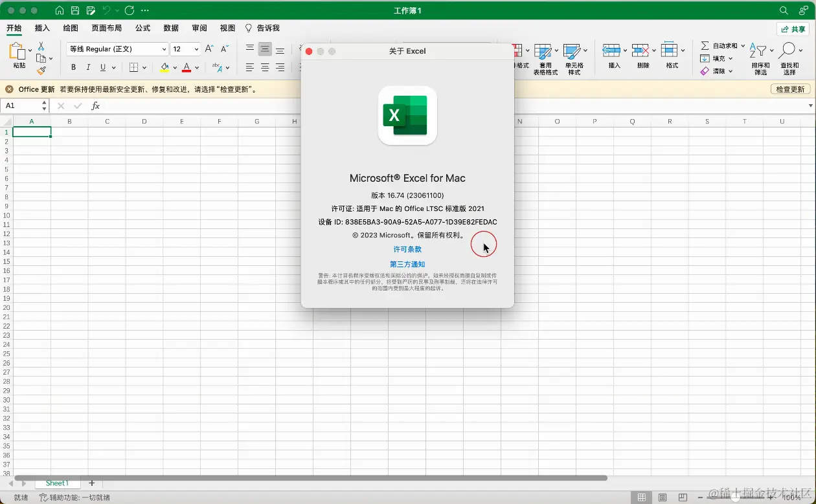
Task: Click the Paste clipboard icon
Action: [x=18, y=52]
